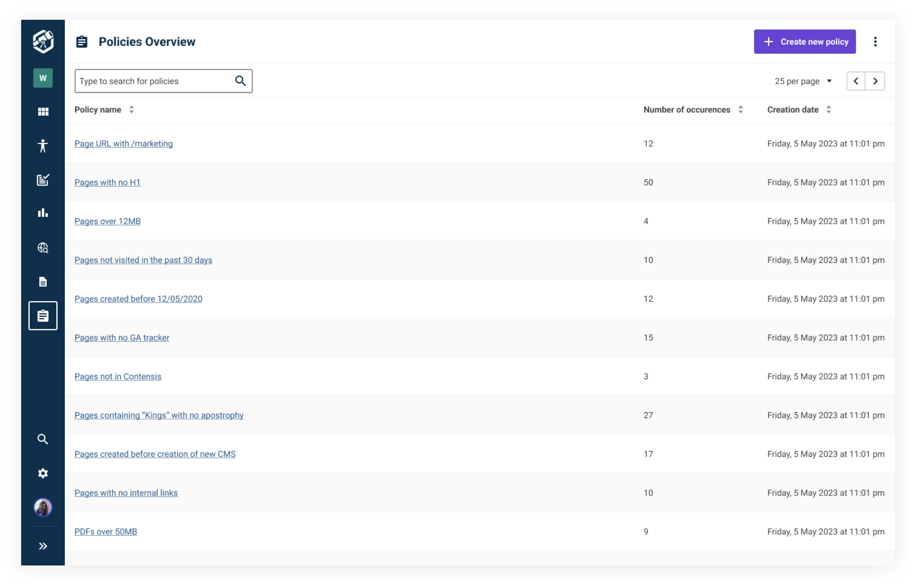Image resolution: width=916 pixels, height=588 pixels.
Task: Open settings via the gear icon
Action: point(43,473)
